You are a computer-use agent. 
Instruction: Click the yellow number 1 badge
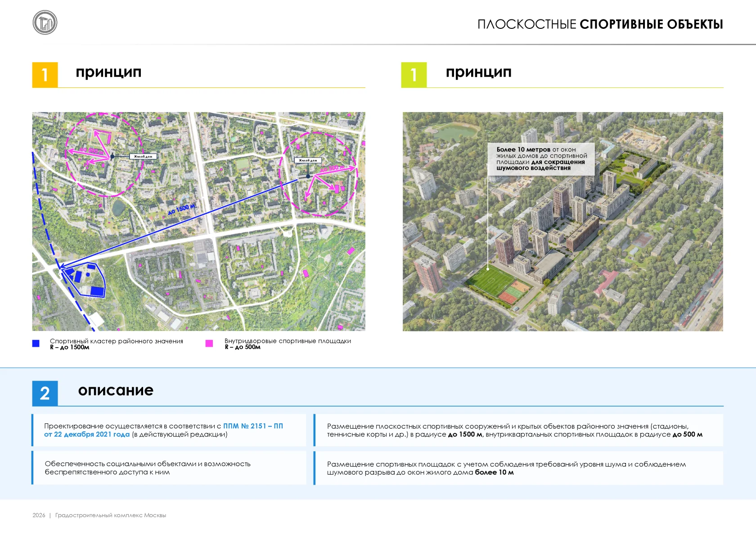[x=45, y=75]
